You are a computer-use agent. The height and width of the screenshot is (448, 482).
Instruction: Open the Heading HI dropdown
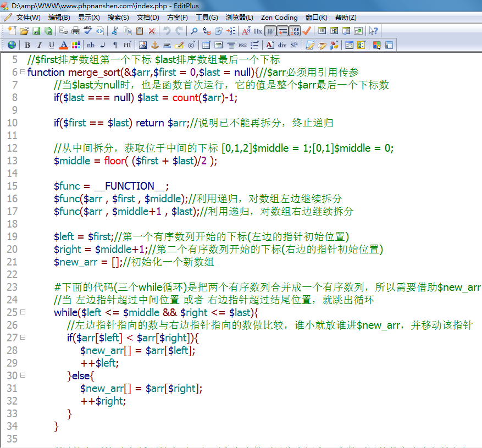click(128, 45)
